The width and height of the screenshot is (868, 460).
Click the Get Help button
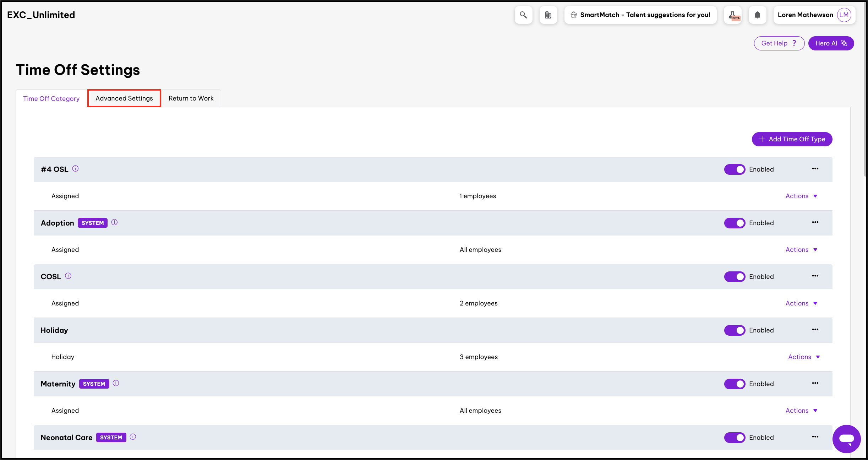(x=779, y=43)
